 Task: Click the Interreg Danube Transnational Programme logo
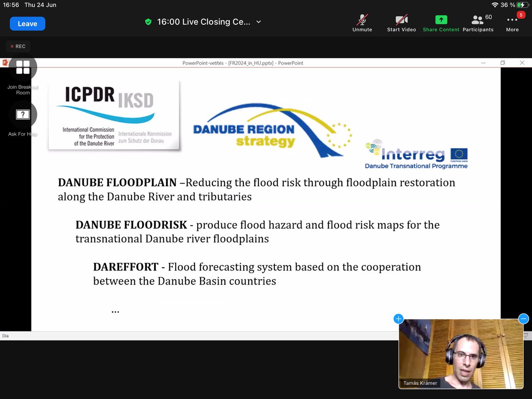(x=417, y=154)
